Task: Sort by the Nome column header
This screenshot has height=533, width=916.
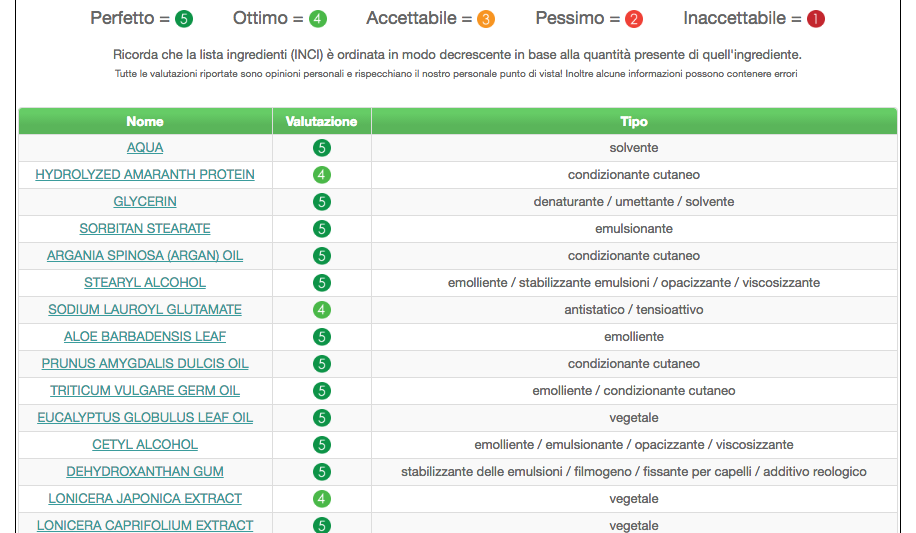Action: point(145,121)
